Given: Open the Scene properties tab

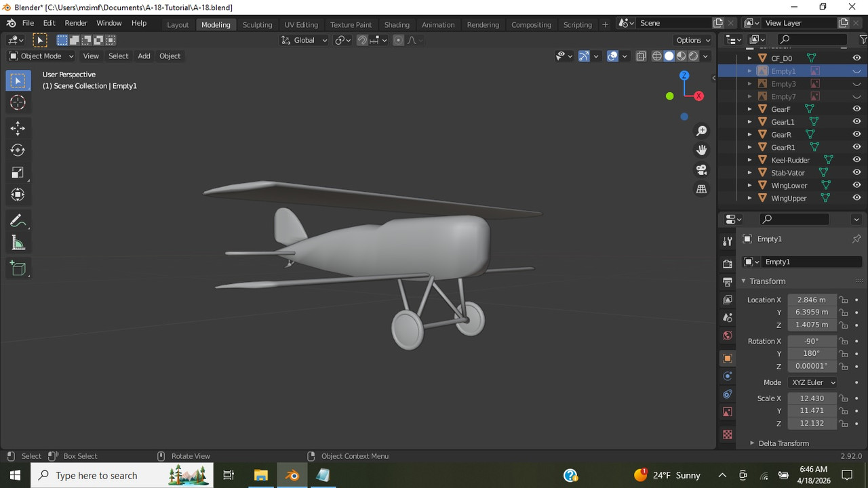Looking at the screenshot, I should coord(728,317).
